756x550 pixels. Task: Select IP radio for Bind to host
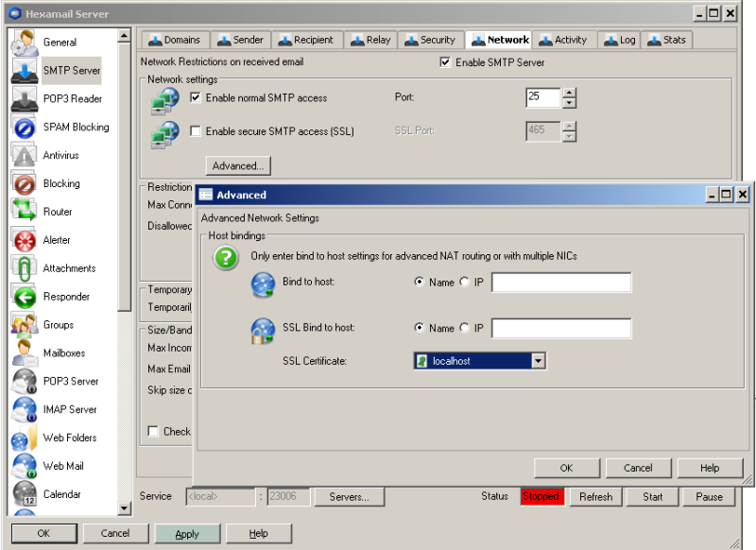point(464,282)
